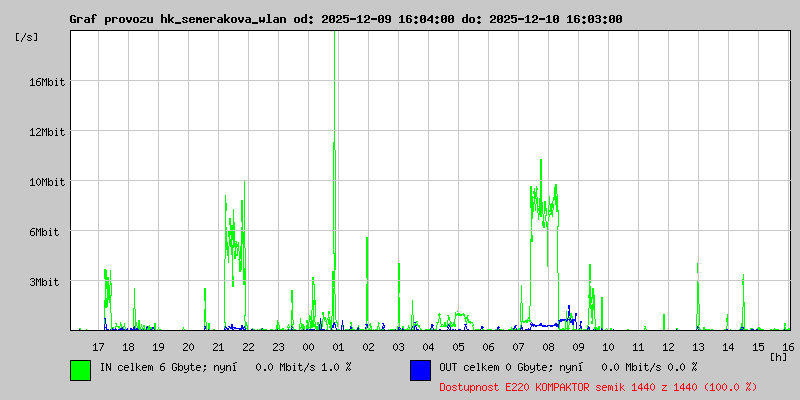Click the hour label '19' on x-axis
Screen dimensions: 800x400
click(158, 347)
